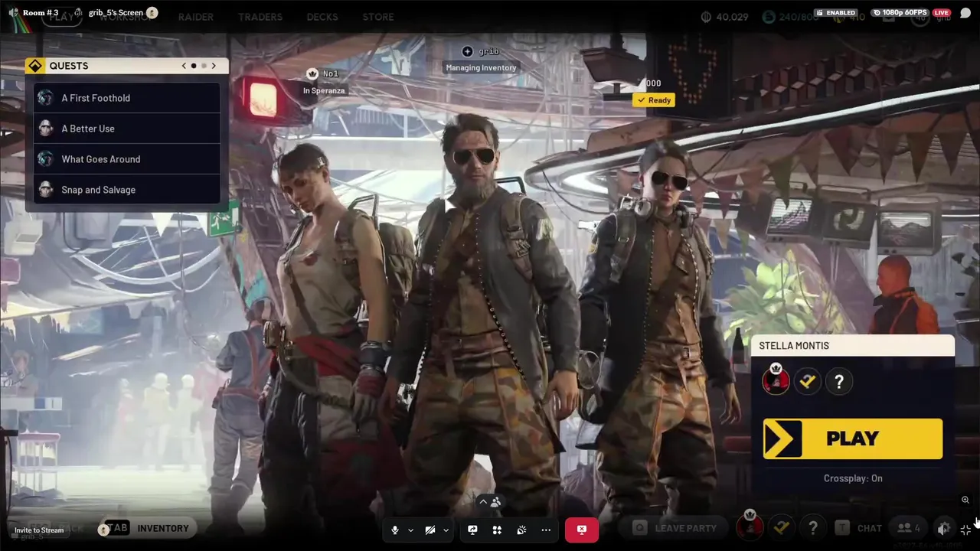Click the Invite to Stream link
980x551 pixels.
39,530
